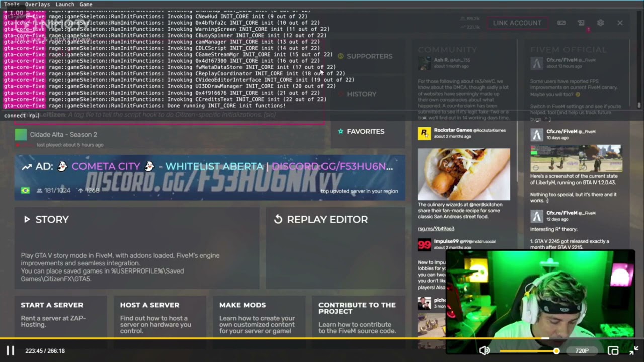
Task: Click the top Cfx.re/FiveM avatar, 13 hours ago
Action: [x=537, y=63]
